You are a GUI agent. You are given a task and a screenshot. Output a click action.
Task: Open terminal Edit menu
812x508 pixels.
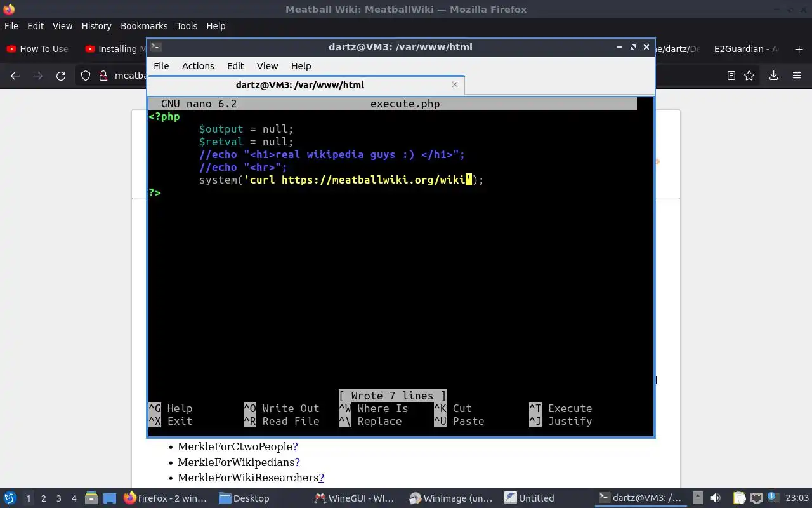click(x=235, y=66)
